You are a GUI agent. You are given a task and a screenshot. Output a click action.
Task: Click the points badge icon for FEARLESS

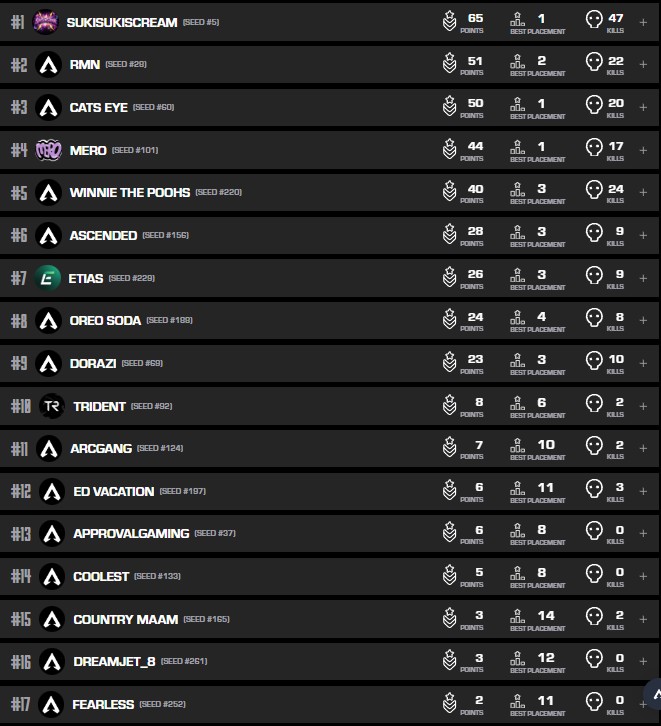click(x=450, y=704)
